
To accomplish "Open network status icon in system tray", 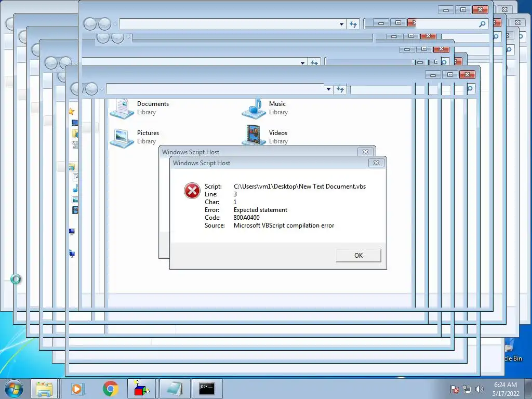I will [x=467, y=389].
